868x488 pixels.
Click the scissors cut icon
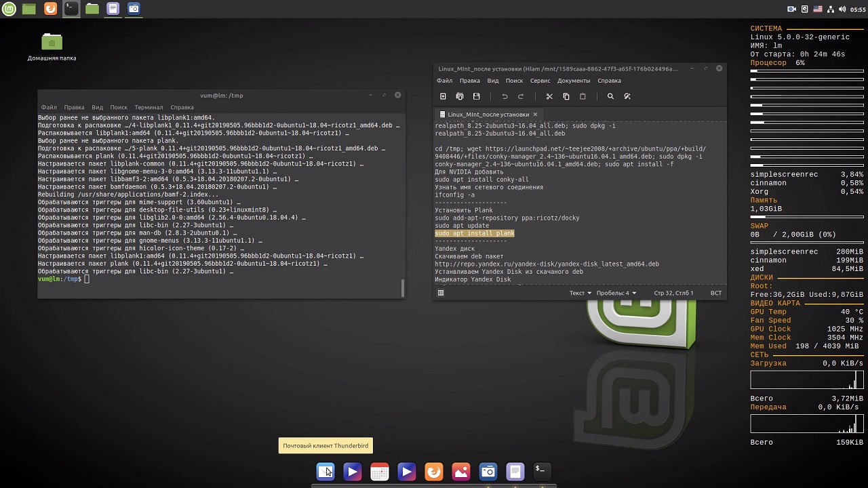pyautogui.click(x=549, y=96)
